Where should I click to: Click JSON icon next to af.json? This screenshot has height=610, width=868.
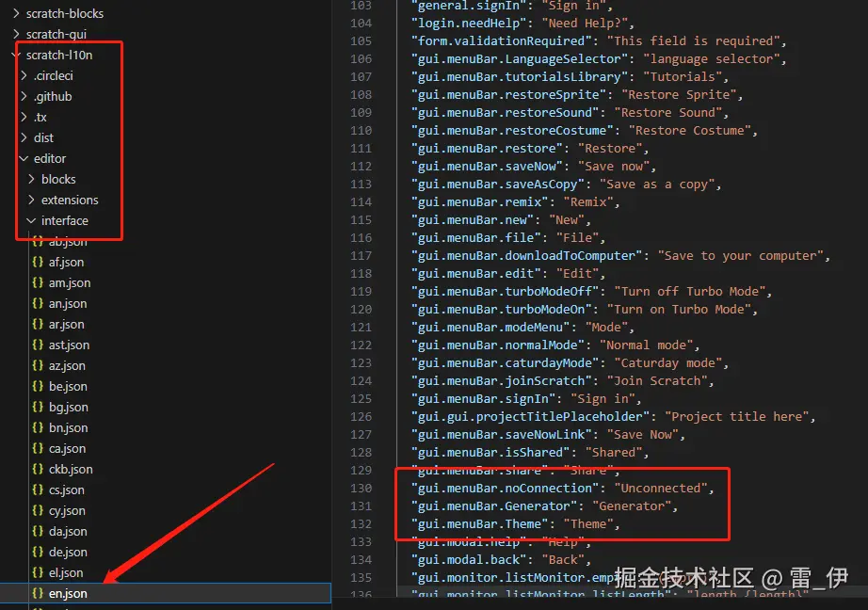point(38,262)
